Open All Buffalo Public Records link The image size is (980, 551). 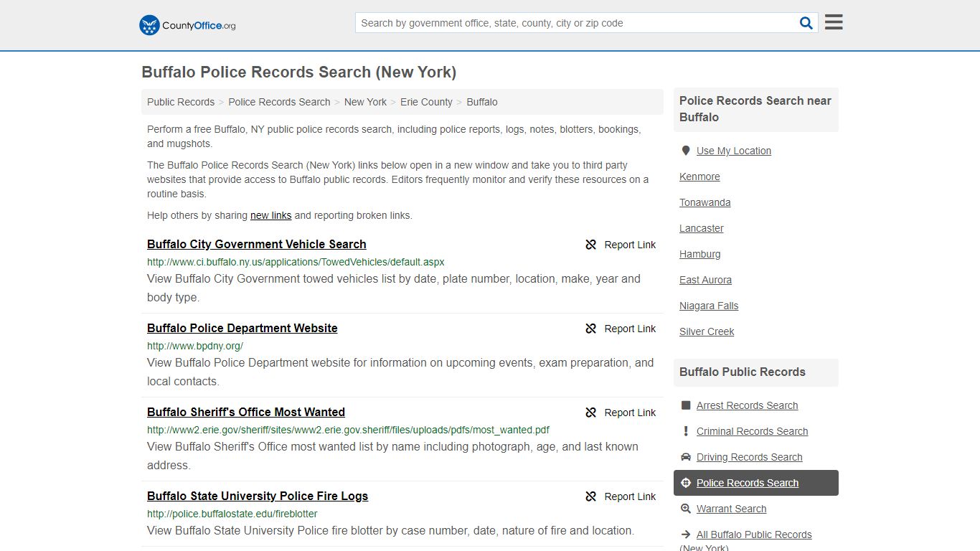click(754, 534)
